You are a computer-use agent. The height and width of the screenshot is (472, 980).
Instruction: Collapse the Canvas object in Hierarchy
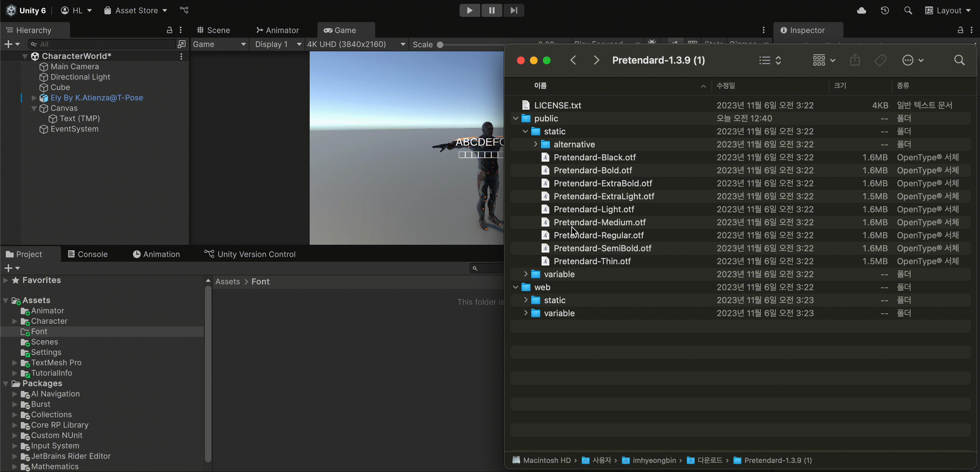click(34, 108)
